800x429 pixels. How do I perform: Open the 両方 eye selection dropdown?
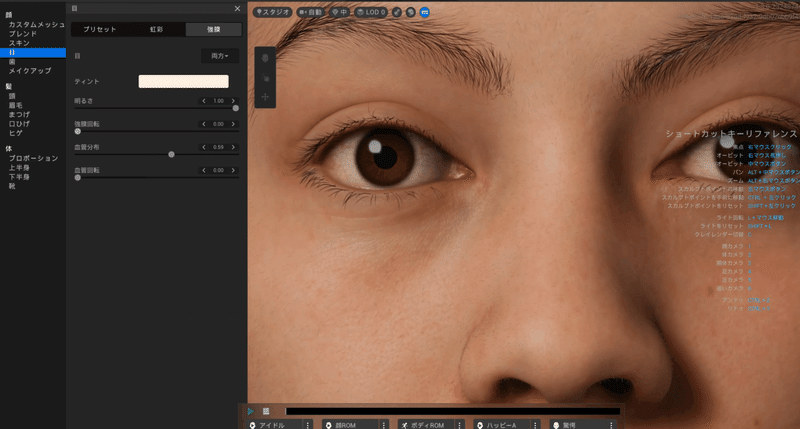(x=220, y=56)
